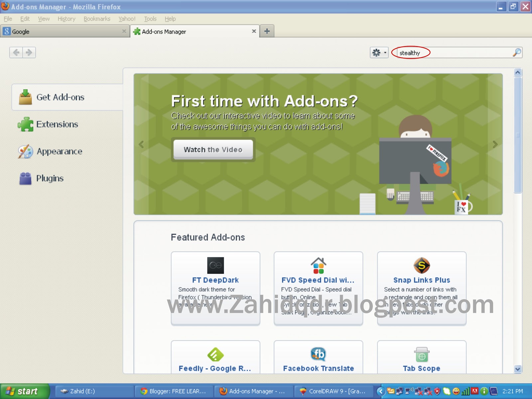Viewport: 532px width, 399px height.
Task: Open the History menu
Action: coord(66,19)
